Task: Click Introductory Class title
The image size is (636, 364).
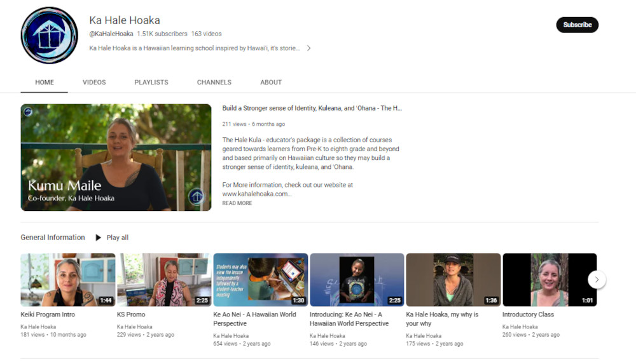Action: point(528,314)
